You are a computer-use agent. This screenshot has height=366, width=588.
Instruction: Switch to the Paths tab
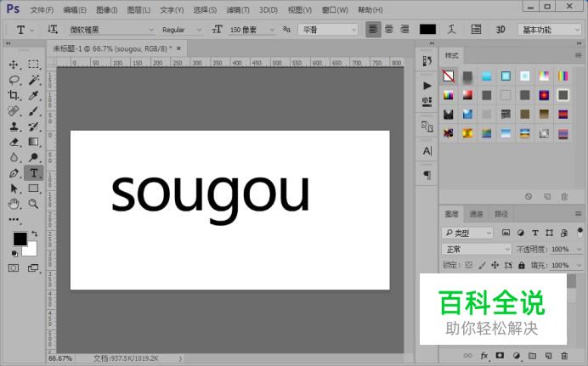coord(501,214)
